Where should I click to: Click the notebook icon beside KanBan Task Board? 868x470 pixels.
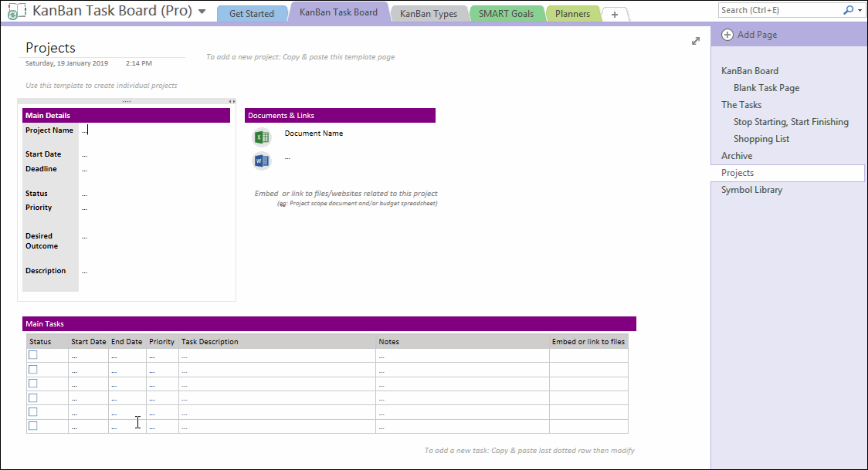click(x=16, y=11)
